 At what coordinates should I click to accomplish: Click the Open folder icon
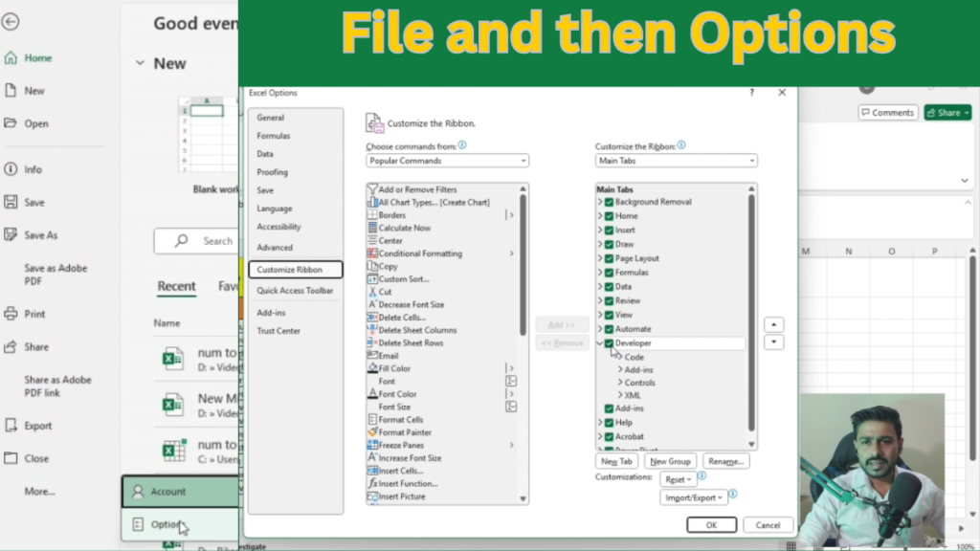point(11,123)
